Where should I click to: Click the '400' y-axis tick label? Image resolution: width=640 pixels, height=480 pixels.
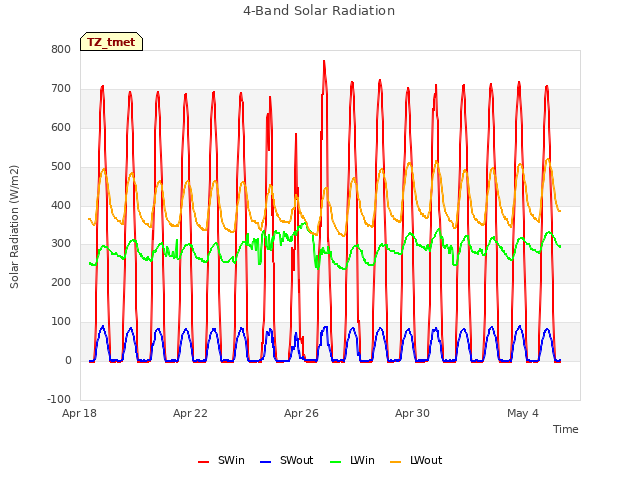pos(61,205)
